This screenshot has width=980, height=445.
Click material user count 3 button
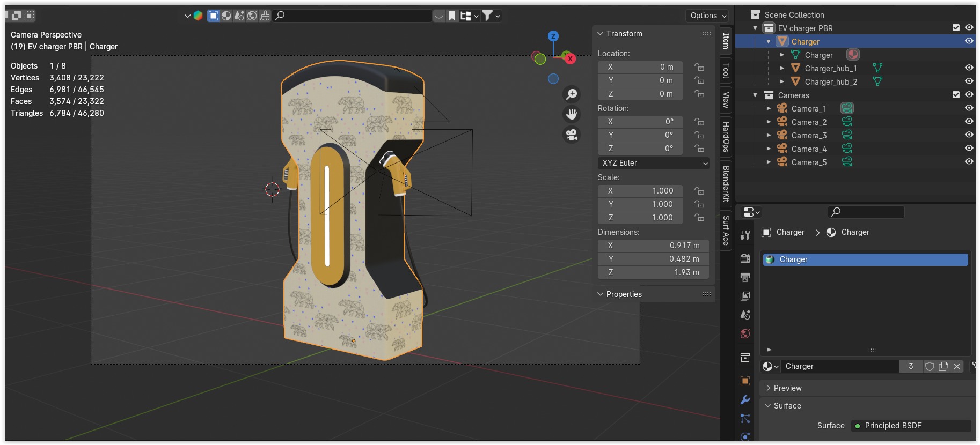pyautogui.click(x=911, y=366)
